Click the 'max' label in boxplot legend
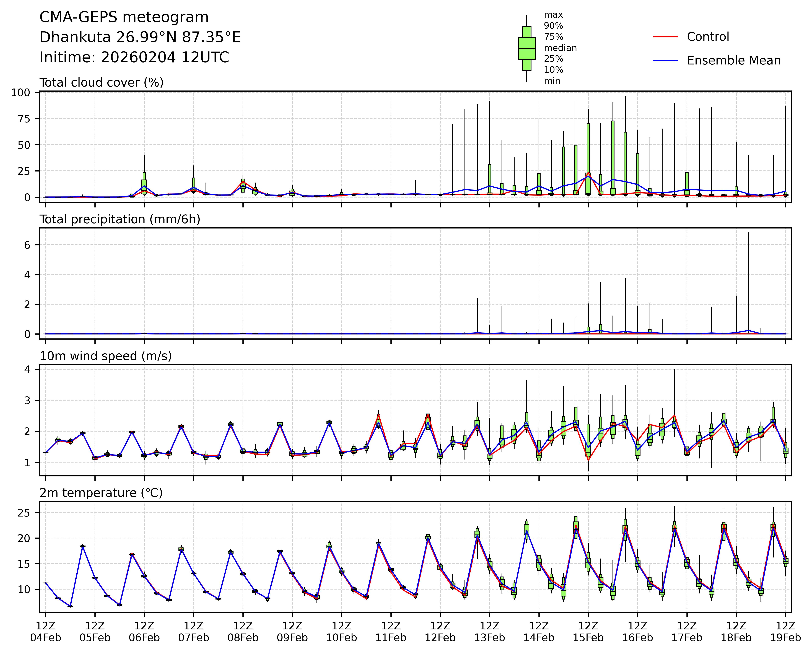Image resolution: width=812 pixels, height=654 pixels. pos(553,15)
